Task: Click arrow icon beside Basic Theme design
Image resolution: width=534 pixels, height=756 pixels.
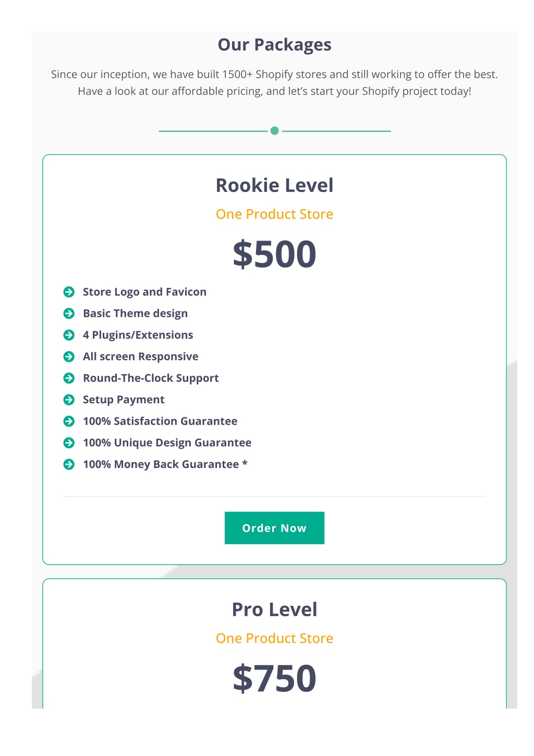Action: click(x=69, y=314)
